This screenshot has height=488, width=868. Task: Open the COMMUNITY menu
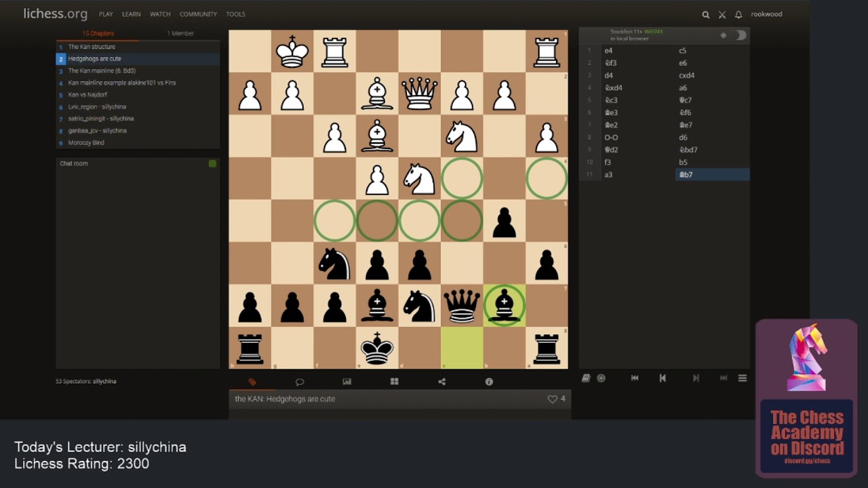point(198,14)
